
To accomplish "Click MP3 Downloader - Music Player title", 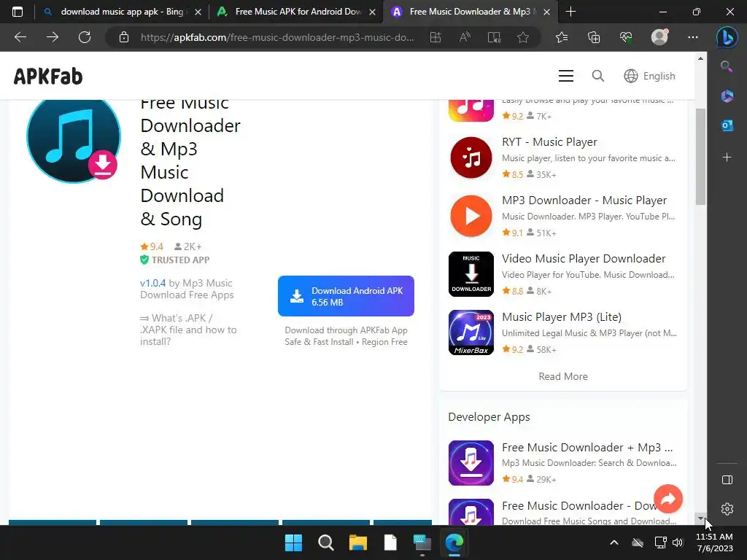I will [584, 201].
